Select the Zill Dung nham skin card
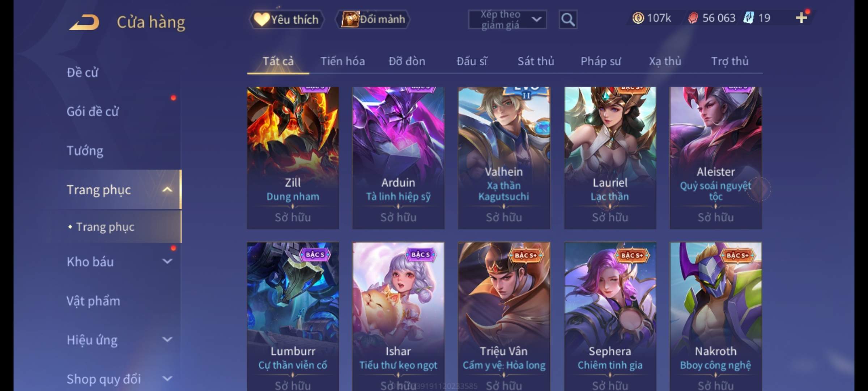This screenshot has height=391, width=868. [293, 157]
